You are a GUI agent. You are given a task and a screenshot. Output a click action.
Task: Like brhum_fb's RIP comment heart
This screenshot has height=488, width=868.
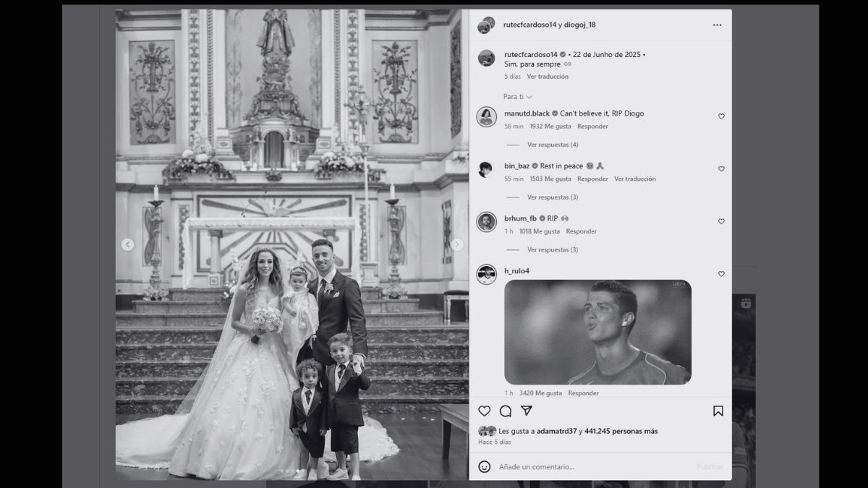click(721, 221)
